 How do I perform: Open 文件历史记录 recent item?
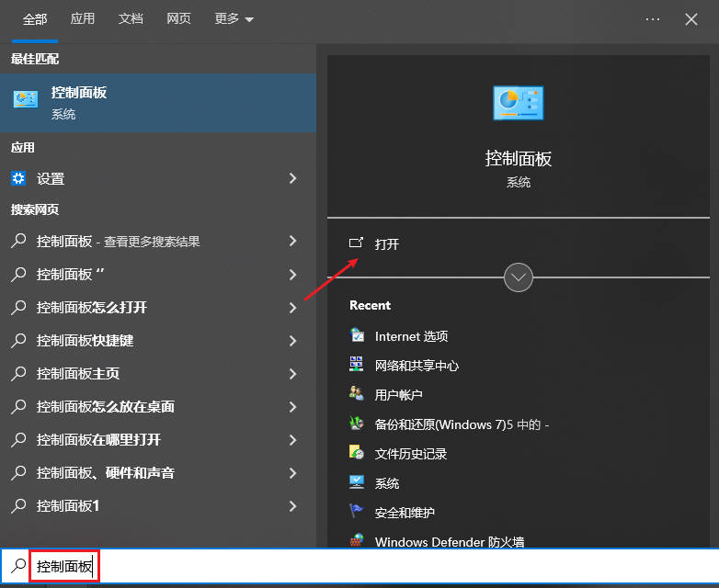coord(410,454)
